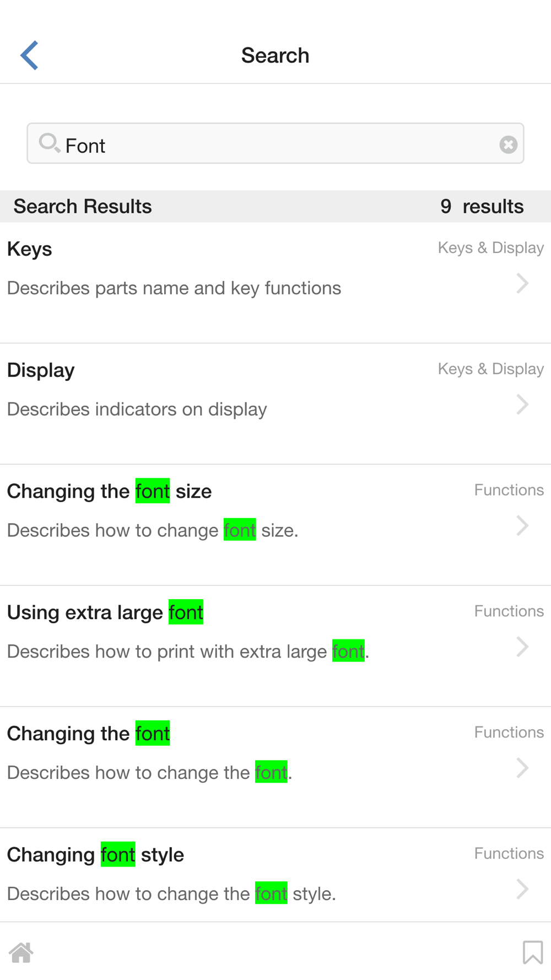The height and width of the screenshot is (980, 551).
Task: Clear the search field text
Action: 508,144
